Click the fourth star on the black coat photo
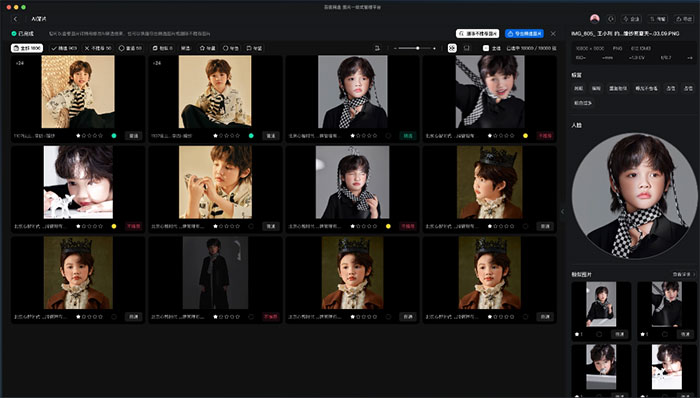This screenshot has height=398, width=700. coord(232,317)
